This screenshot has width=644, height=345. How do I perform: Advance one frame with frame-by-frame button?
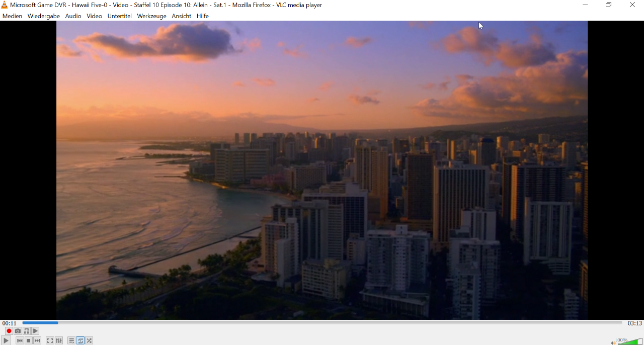tap(35, 331)
